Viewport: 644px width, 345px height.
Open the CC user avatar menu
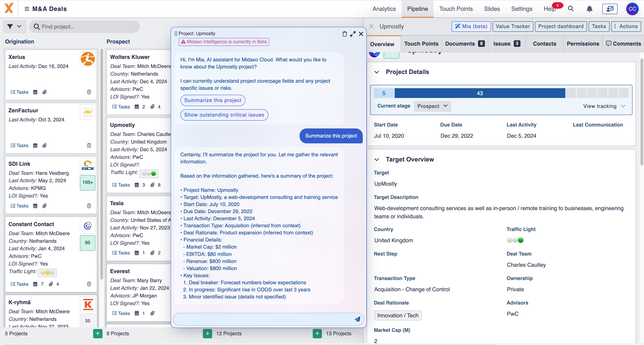[632, 9]
